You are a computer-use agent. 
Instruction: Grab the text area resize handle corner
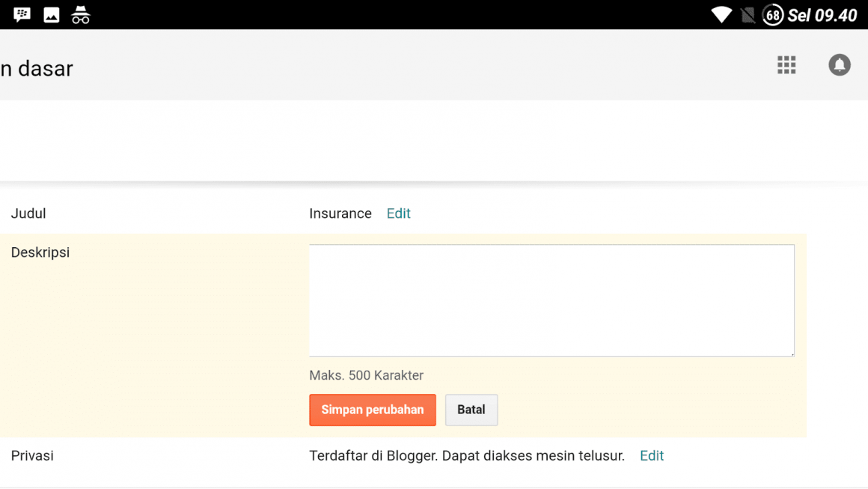(x=792, y=354)
